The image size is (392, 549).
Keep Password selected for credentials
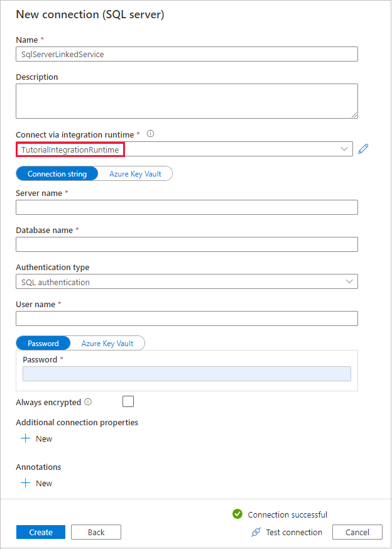tap(43, 343)
